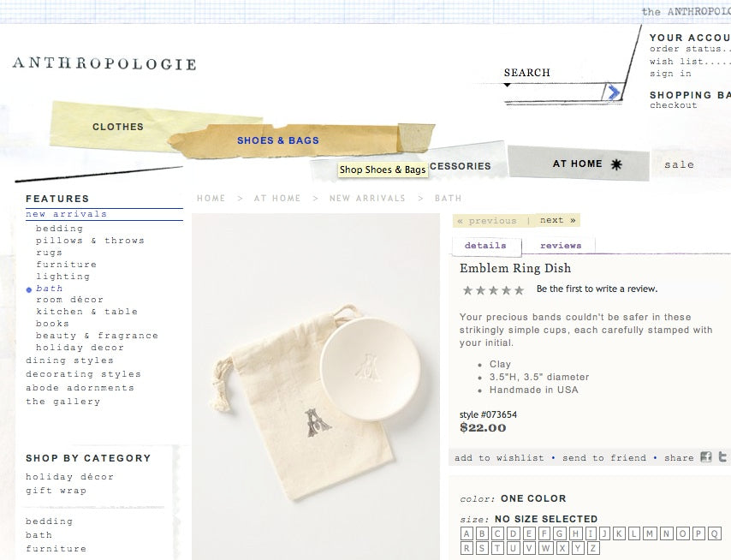This screenshot has width=731, height=560.
Task: Click send to friend link
Action: [604, 458]
